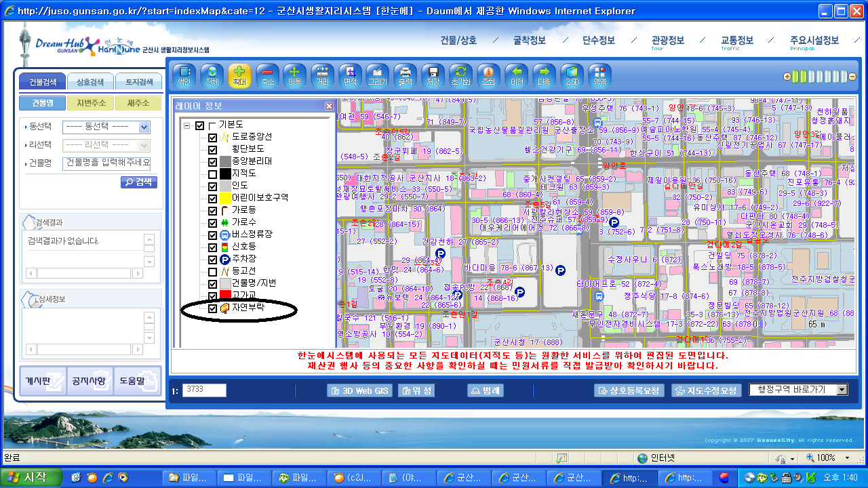The height and width of the screenshot is (488, 868).
Task: Activate the 거리 distance measure tool
Action: click(x=322, y=75)
